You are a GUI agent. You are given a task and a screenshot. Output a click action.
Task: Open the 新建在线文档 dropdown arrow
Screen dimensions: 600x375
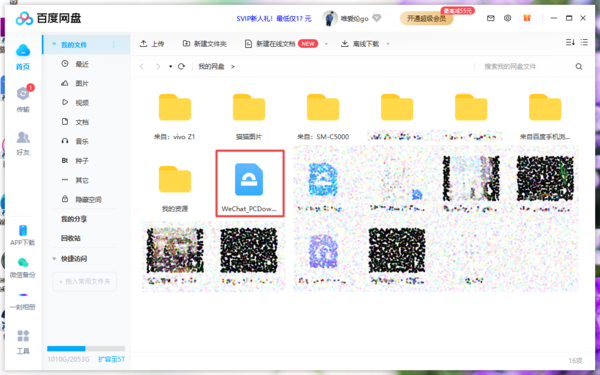(326, 44)
